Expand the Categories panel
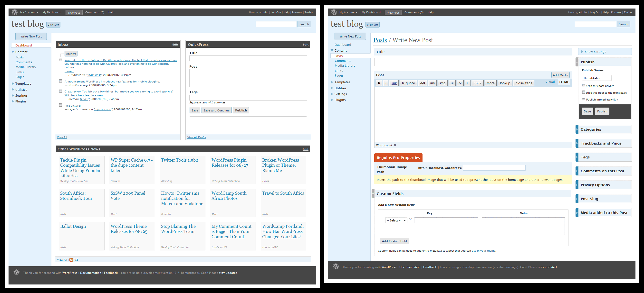The width and height of the screenshot is (644, 293). [577, 129]
